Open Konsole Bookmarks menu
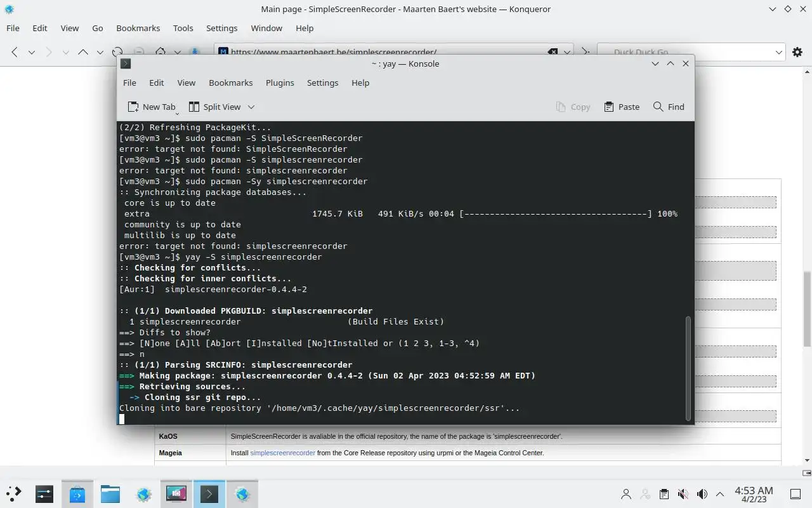This screenshot has height=508, width=812. coord(231,83)
